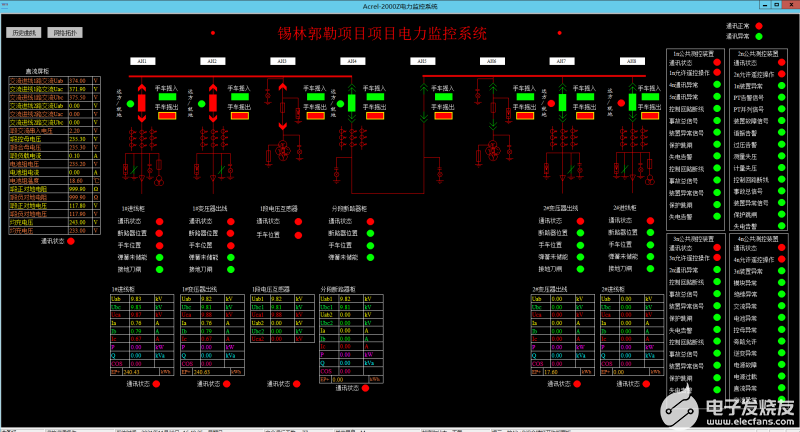The width and height of the screenshot is (800, 432).
Task: Select the AH6 cabinet label
Action: point(492,61)
